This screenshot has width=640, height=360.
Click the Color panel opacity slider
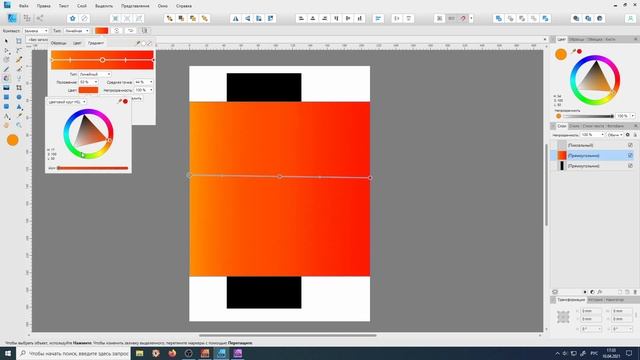(588, 116)
